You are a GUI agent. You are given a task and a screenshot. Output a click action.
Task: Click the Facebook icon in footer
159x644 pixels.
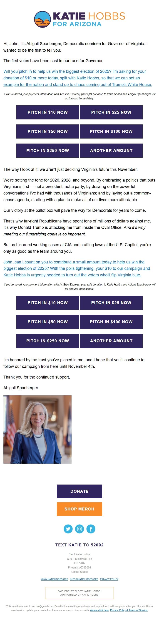91,529
